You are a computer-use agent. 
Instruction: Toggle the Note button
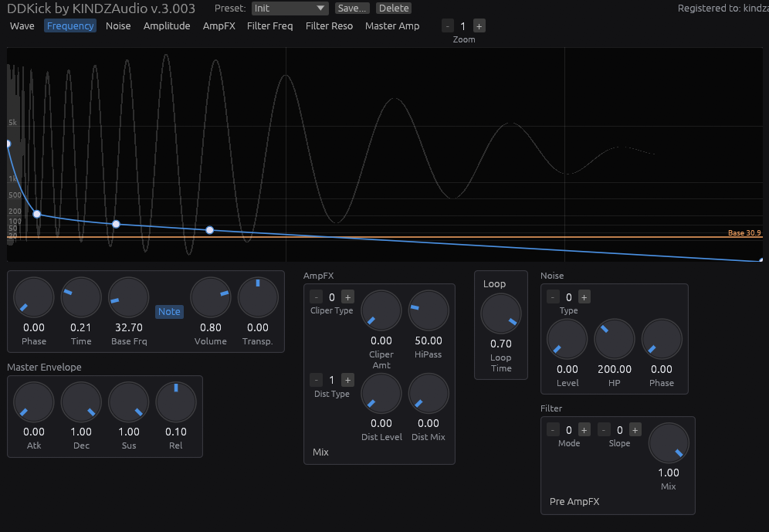pyautogui.click(x=169, y=312)
